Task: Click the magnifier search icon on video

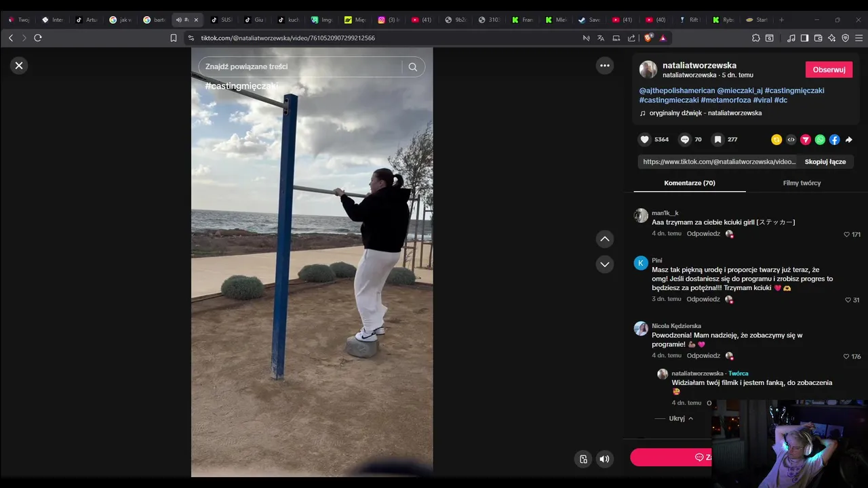Action: pyautogui.click(x=413, y=66)
